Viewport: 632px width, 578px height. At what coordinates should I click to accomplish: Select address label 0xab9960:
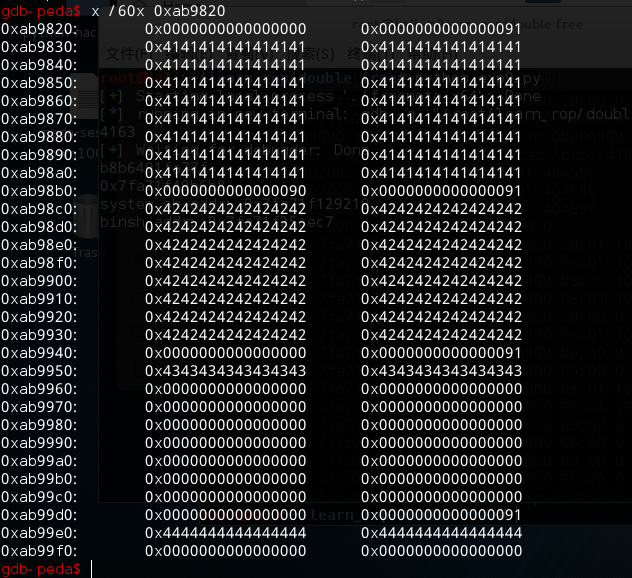click(39, 389)
